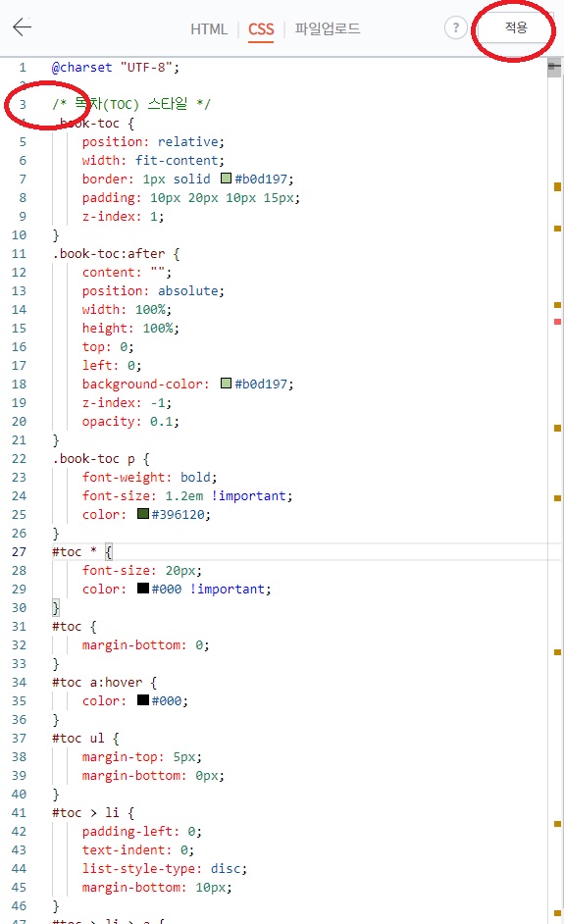Open color picker for background-color #b0d197 swatch

pos(226,383)
